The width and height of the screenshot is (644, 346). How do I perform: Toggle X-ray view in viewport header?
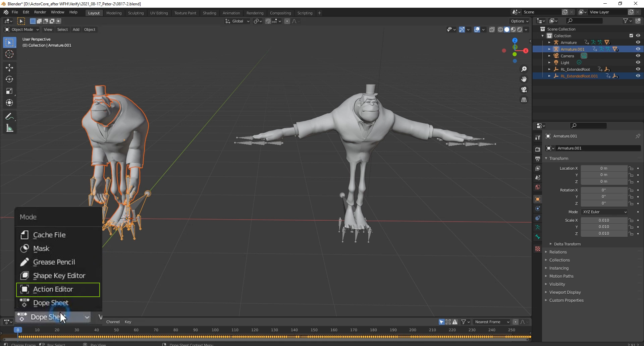tap(492, 30)
